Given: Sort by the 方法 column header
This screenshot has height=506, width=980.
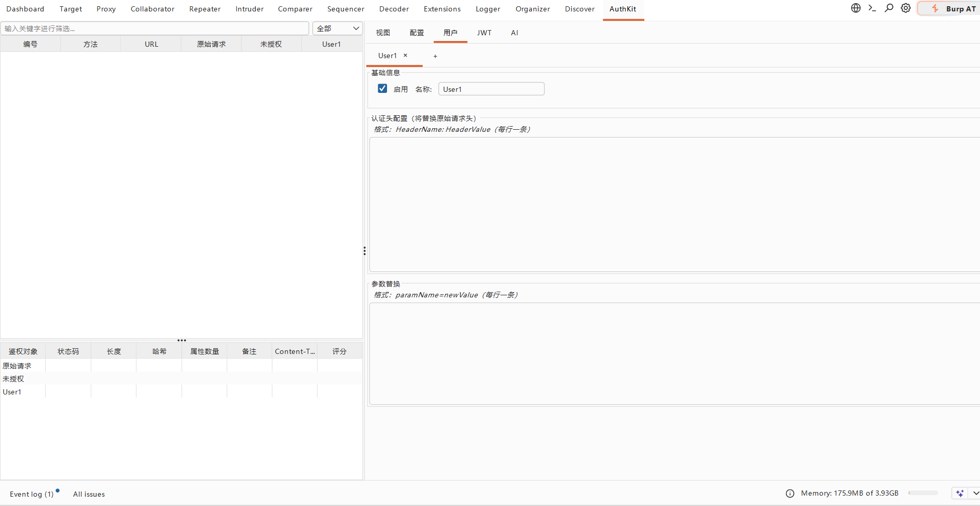Looking at the screenshot, I should tap(91, 44).
